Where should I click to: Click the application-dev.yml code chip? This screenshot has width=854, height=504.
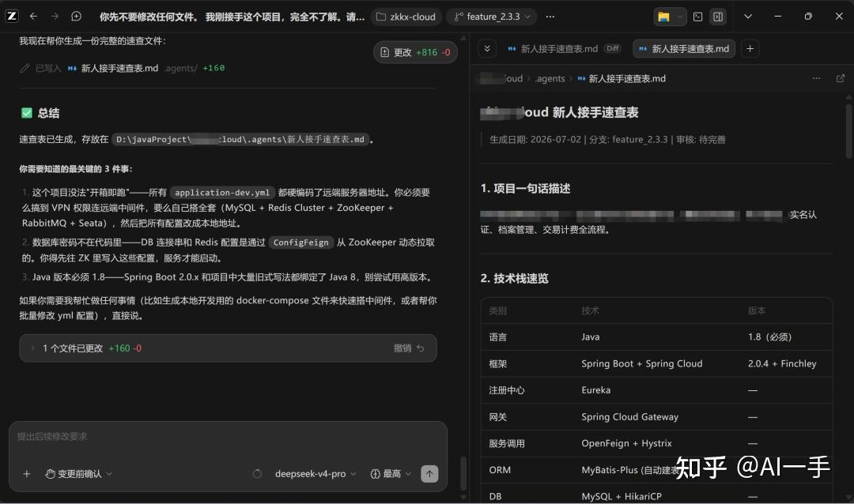[x=222, y=193]
